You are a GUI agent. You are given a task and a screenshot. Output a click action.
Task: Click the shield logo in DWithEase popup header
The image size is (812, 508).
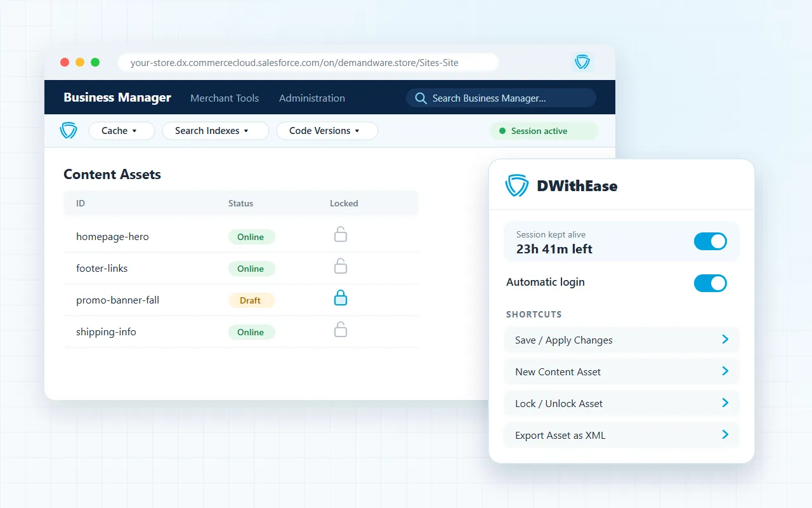tap(516, 185)
